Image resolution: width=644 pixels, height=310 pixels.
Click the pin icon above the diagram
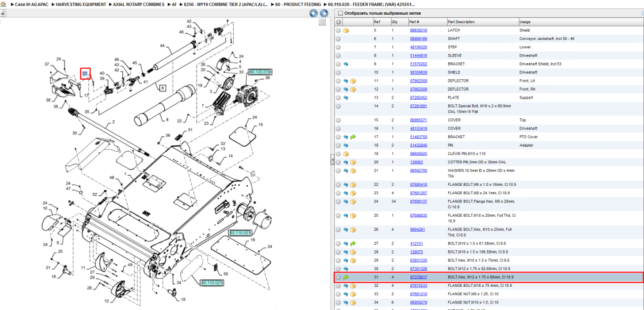pyautogui.click(x=3, y=13)
